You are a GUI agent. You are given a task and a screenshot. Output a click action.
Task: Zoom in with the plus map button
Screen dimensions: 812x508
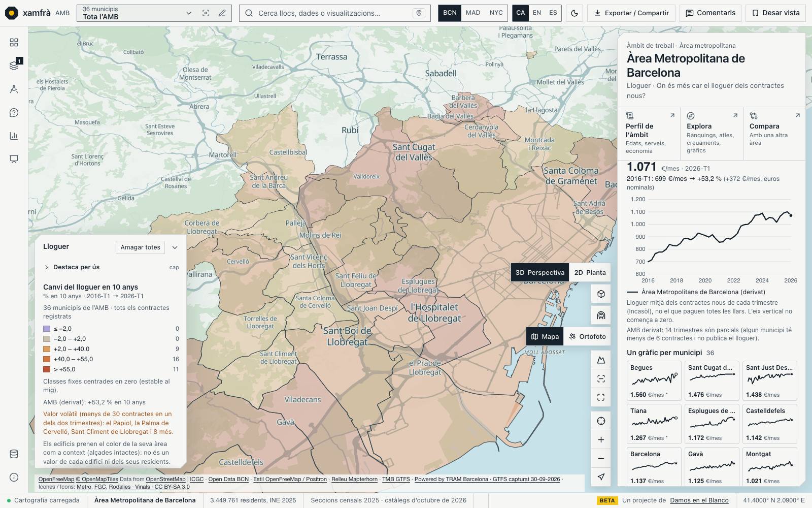tap(601, 440)
